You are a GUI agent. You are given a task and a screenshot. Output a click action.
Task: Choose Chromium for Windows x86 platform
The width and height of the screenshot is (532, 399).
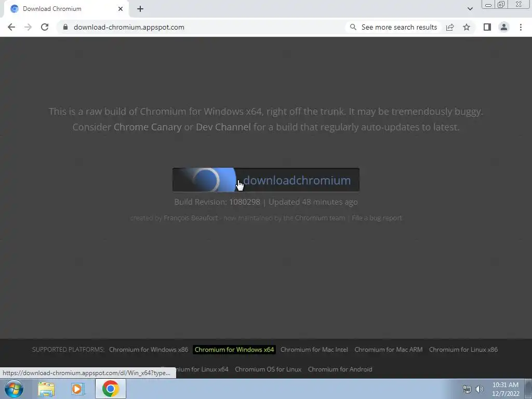point(149,350)
